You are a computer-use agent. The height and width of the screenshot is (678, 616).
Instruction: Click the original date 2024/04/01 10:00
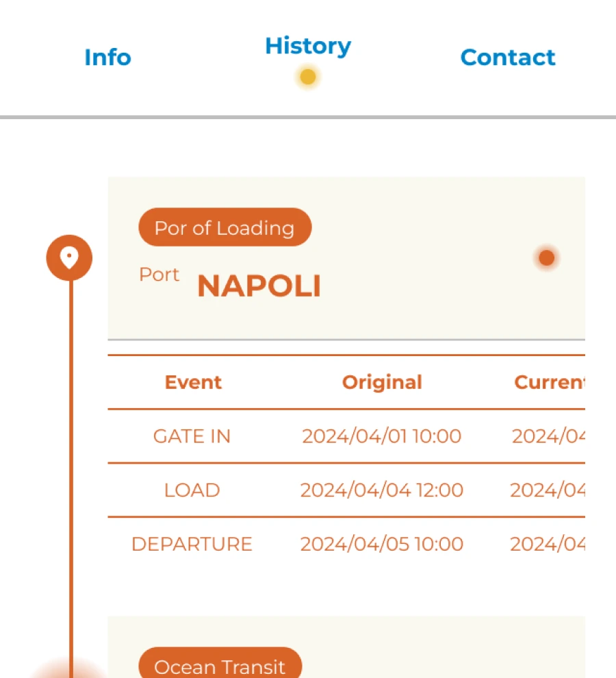(x=382, y=436)
